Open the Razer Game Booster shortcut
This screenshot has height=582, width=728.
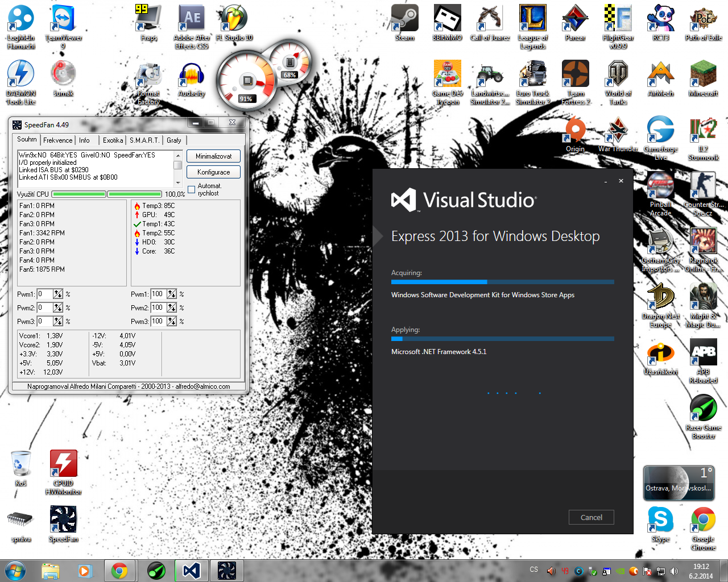point(703,417)
